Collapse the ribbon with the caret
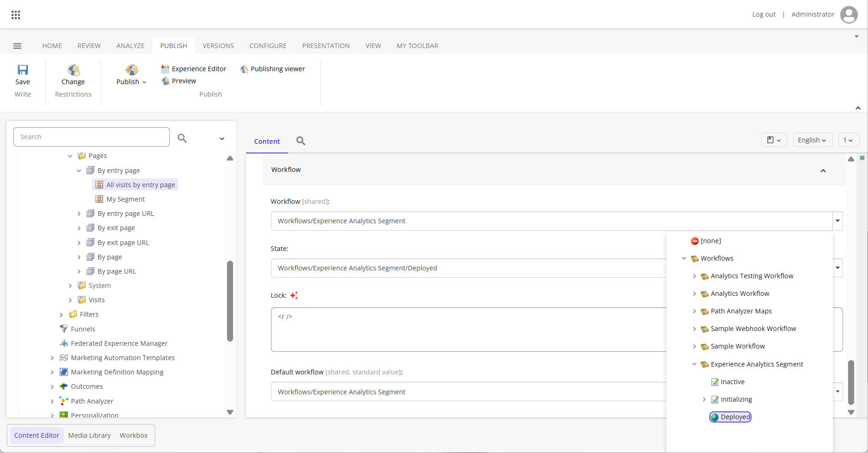 858,108
